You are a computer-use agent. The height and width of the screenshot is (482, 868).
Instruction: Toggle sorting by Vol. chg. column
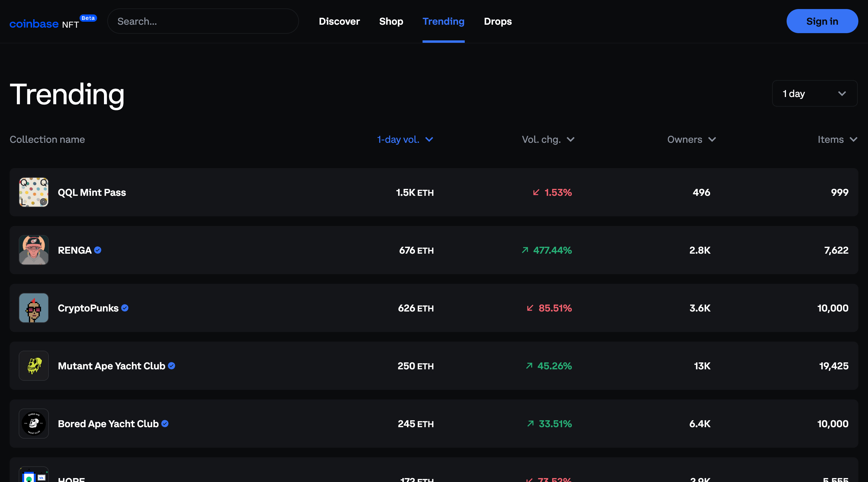coord(548,139)
